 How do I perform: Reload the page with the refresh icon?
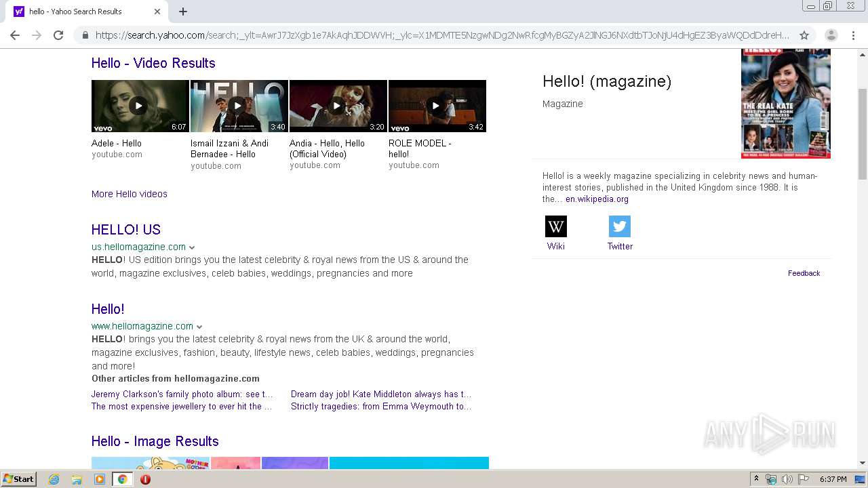tap(58, 35)
